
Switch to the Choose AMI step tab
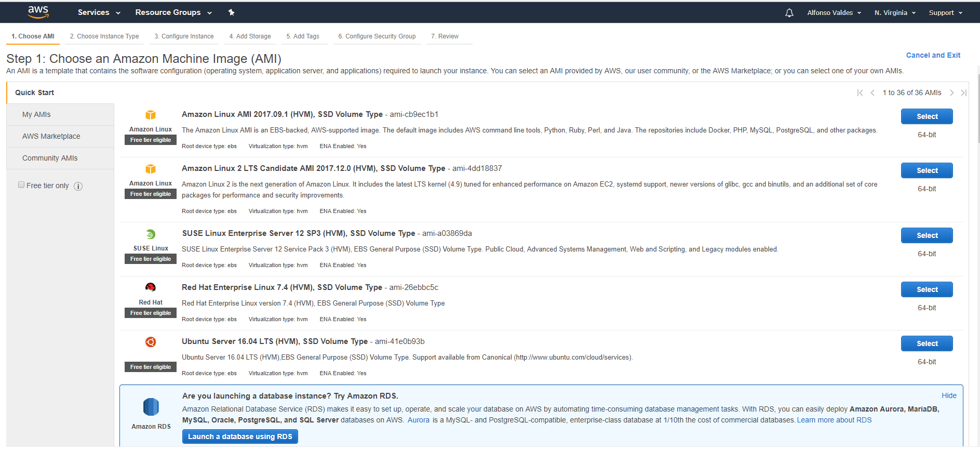coord(33,36)
